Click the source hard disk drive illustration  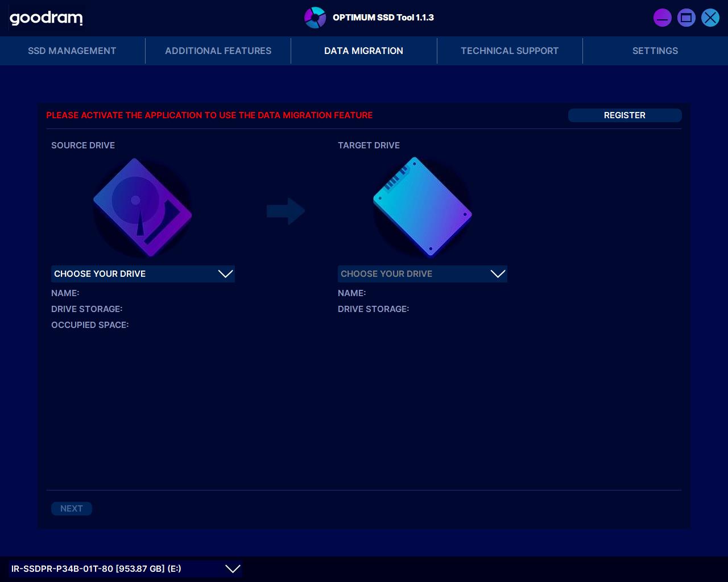(142, 207)
